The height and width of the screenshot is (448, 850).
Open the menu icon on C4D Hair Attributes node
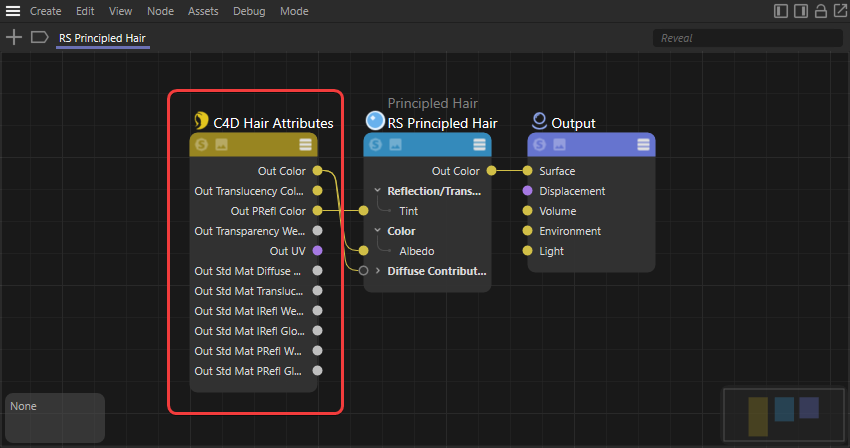point(305,145)
